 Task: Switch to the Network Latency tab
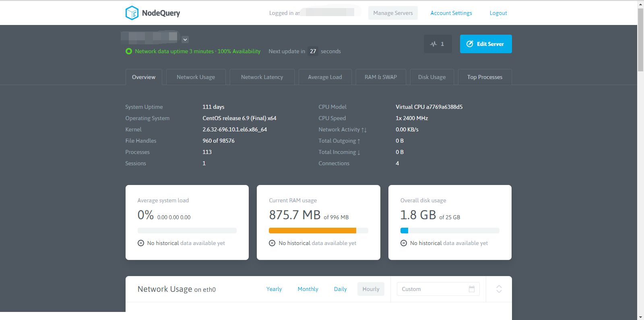pyautogui.click(x=262, y=77)
